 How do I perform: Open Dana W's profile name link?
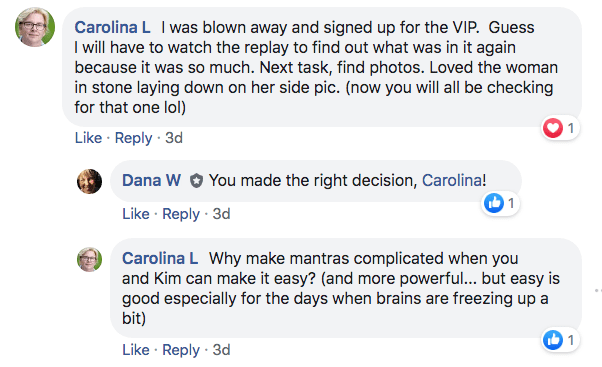point(151,180)
